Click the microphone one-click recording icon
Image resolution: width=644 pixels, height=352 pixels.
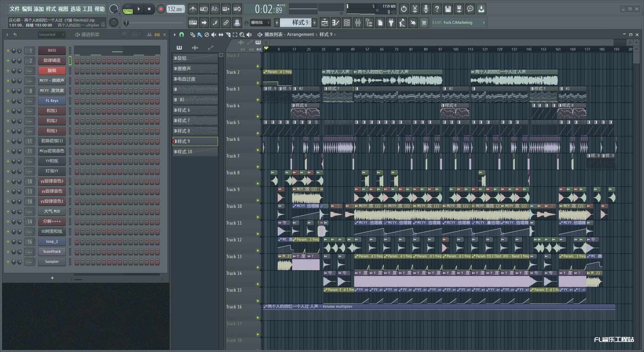(426, 9)
